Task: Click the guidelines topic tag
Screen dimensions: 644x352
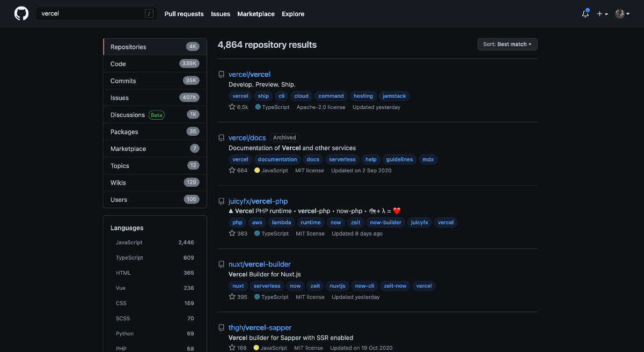Action: click(400, 159)
